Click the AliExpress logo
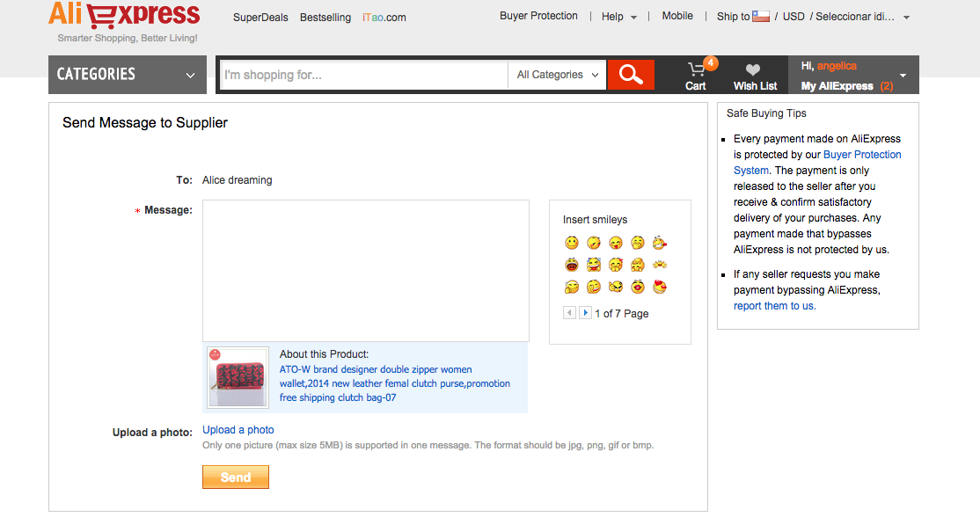980x517 pixels. 124,15
